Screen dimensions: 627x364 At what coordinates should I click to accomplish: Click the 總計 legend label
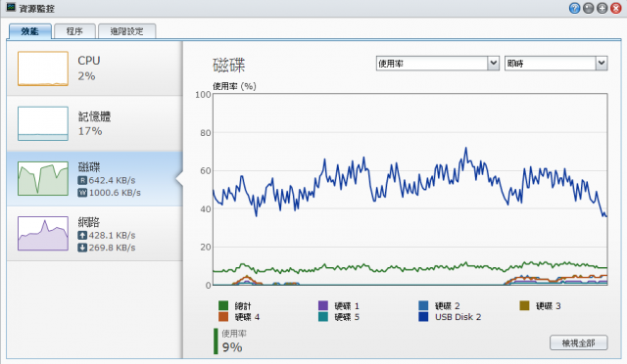pos(243,306)
